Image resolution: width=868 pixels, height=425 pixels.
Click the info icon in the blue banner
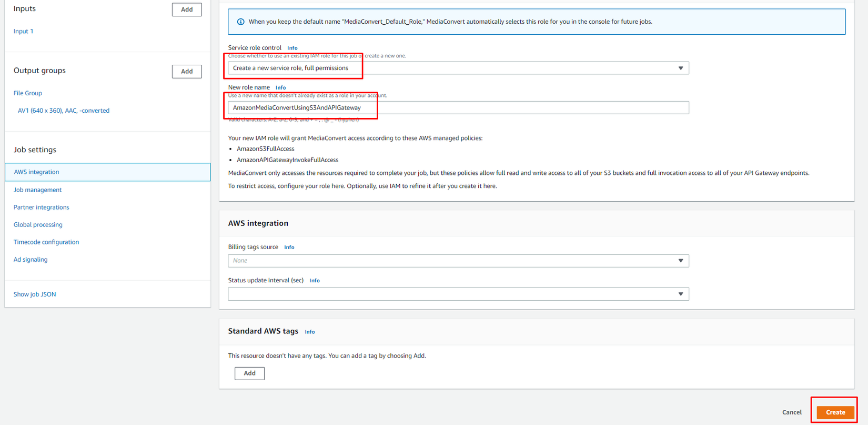240,22
